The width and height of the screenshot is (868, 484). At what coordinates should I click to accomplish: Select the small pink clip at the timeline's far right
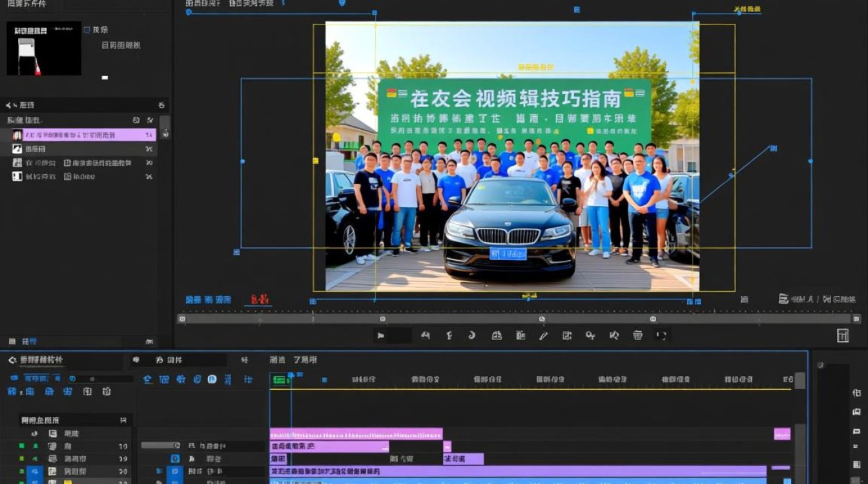click(782, 434)
